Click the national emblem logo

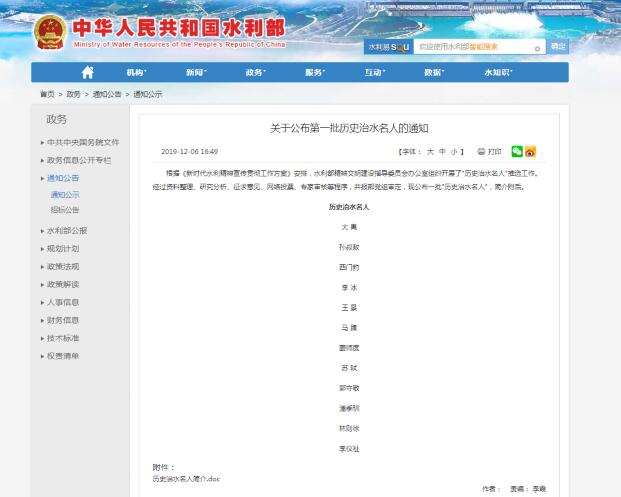[x=47, y=32]
